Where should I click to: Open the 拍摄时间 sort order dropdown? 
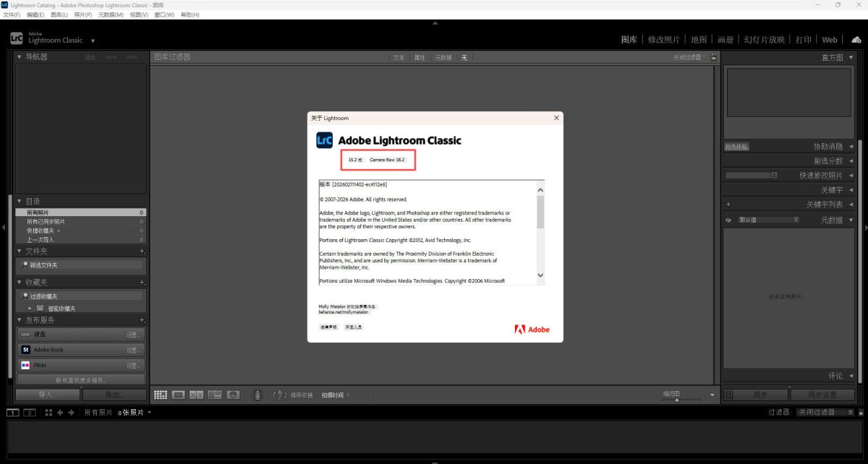[336, 395]
